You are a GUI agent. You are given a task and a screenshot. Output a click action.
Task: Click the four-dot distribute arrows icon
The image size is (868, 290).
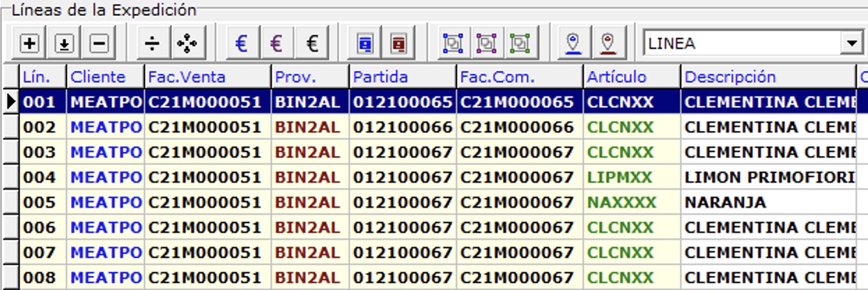tap(186, 44)
